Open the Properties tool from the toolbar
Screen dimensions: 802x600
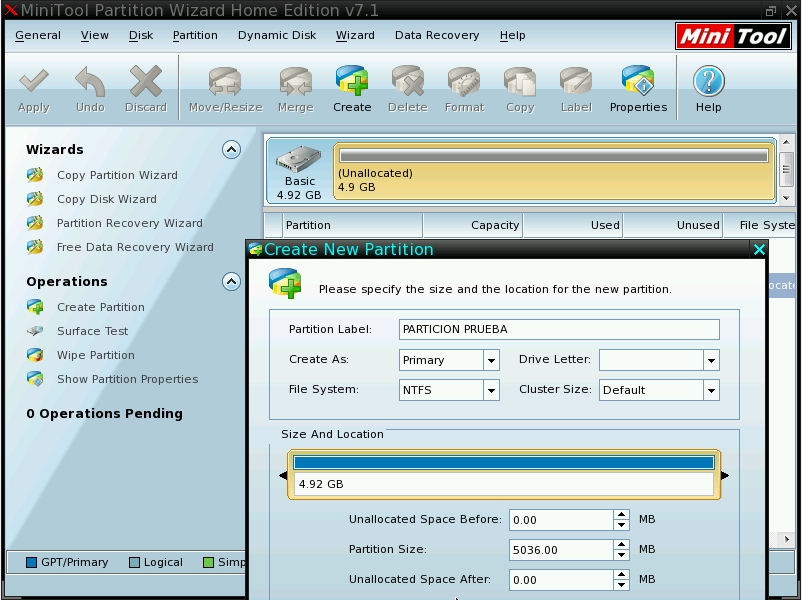(x=637, y=86)
